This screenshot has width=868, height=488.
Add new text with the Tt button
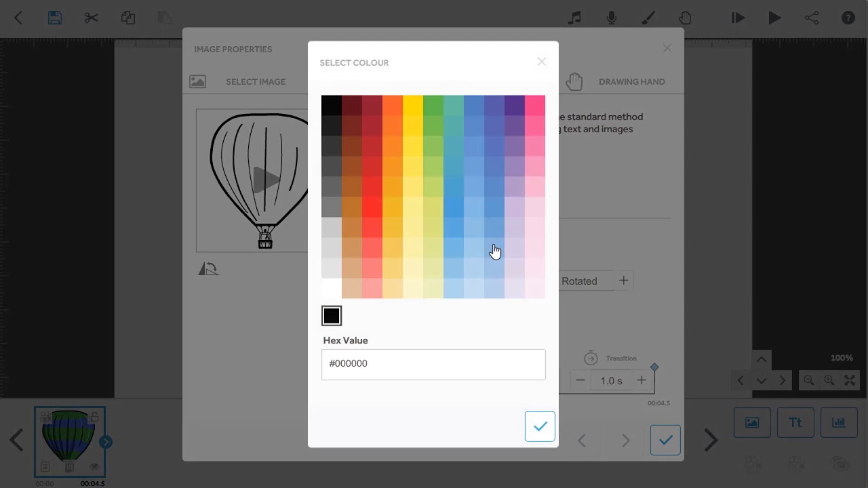click(795, 422)
